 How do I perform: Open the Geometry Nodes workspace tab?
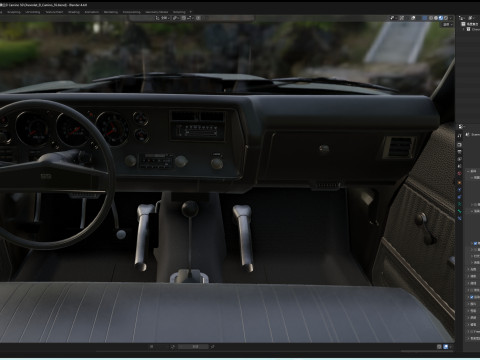[x=157, y=12]
